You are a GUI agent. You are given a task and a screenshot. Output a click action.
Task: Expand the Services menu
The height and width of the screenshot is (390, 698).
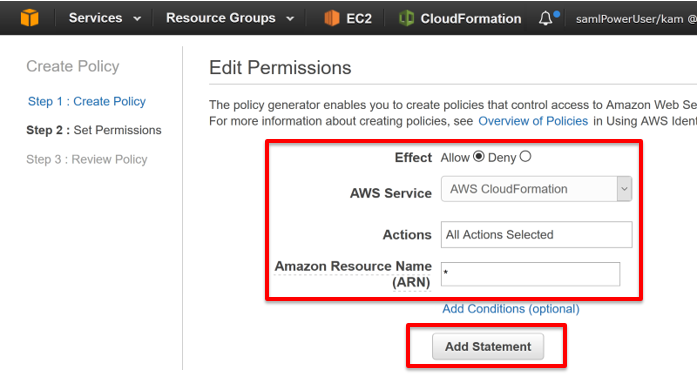[x=105, y=18]
